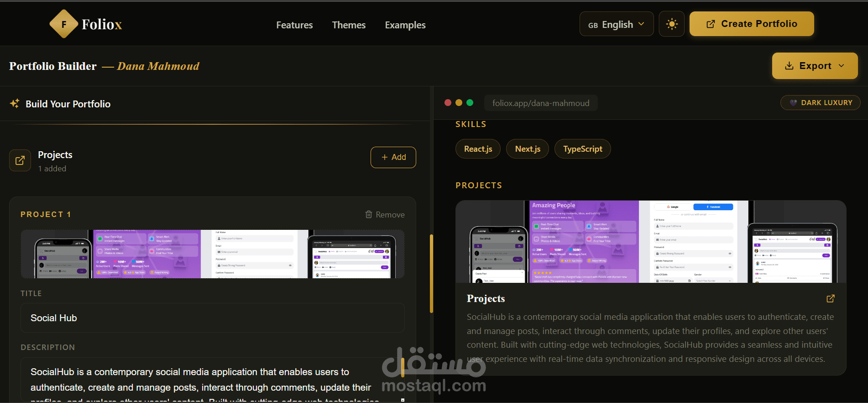Click the yellow window dot in the preview
This screenshot has height=403, width=868.
click(459, 103)
